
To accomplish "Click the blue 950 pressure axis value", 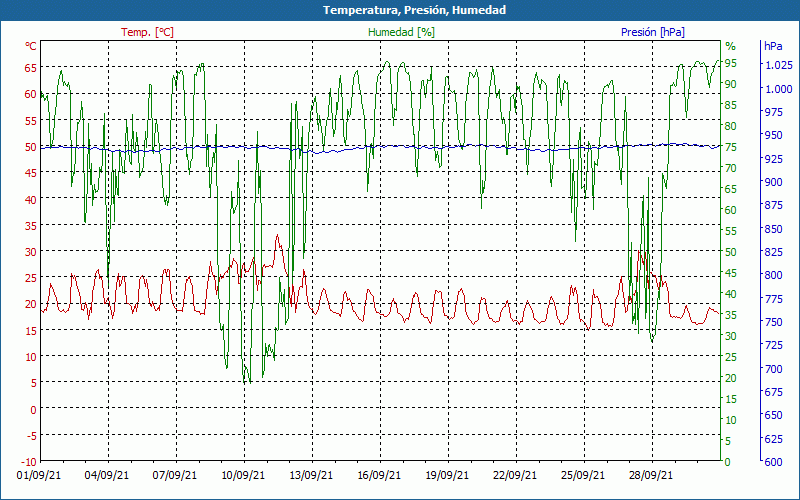I will point(773,135).
